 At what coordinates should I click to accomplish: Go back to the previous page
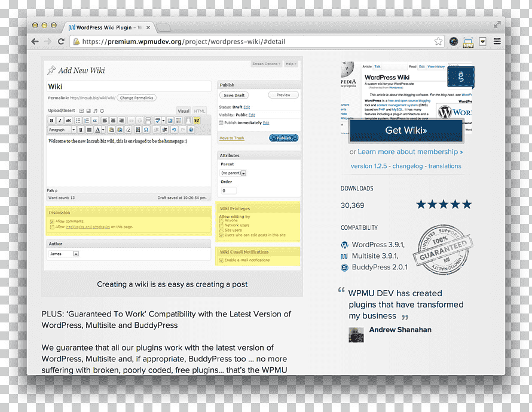[35, 41]
